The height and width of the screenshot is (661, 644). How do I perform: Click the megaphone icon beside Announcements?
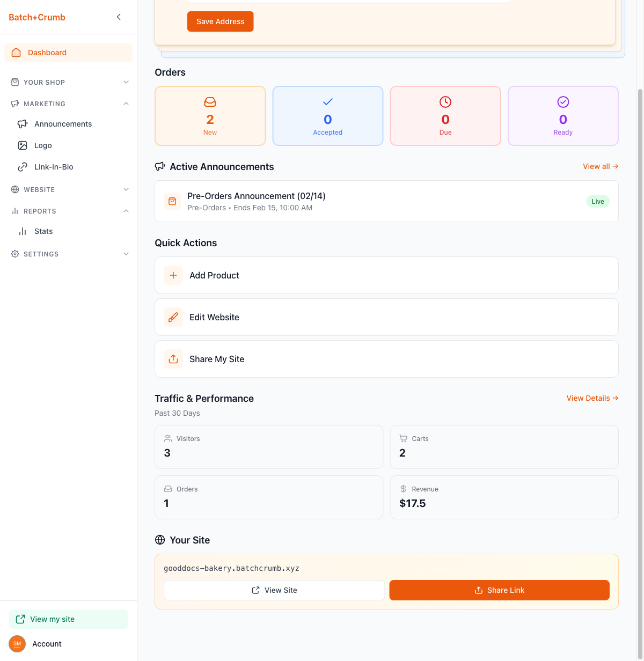tap(23, 124)
